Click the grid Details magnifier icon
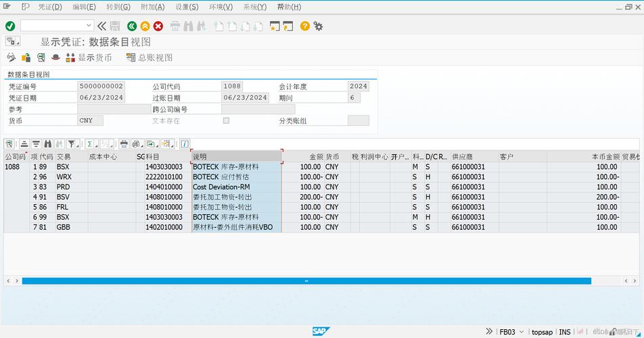 coord(9,144)
